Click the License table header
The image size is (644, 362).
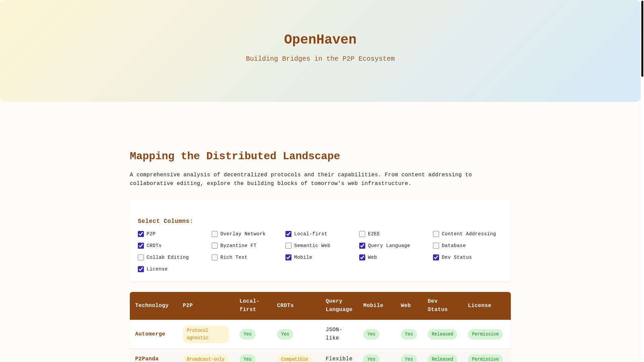click(x=487, y=306)
